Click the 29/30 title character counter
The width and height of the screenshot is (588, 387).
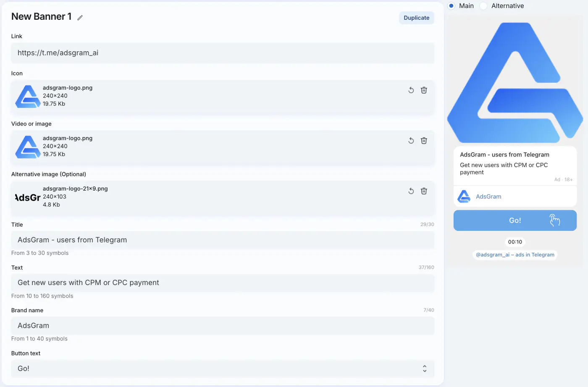[427, 225]
